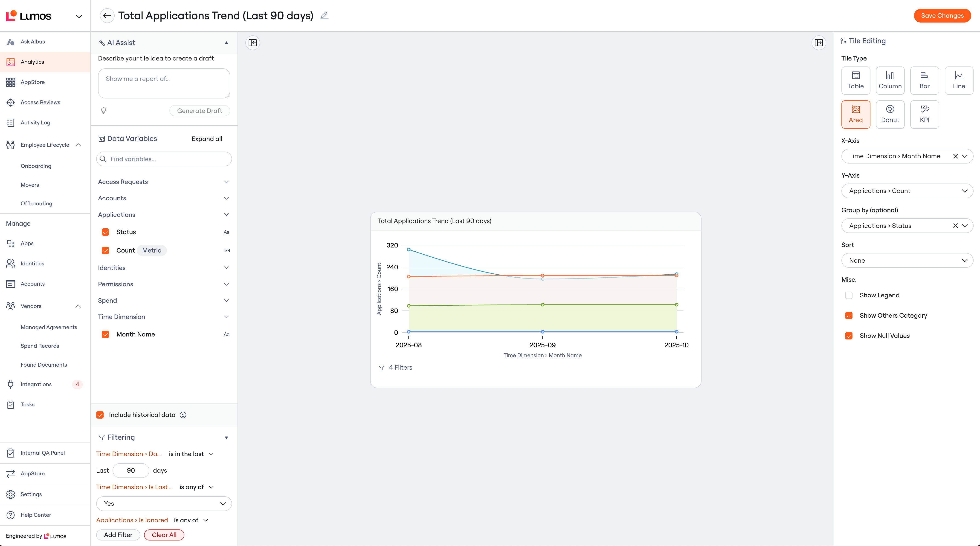Collapse the AI Assist section
This screenshot has height=546, width=980.
click(x=226, y=43)
